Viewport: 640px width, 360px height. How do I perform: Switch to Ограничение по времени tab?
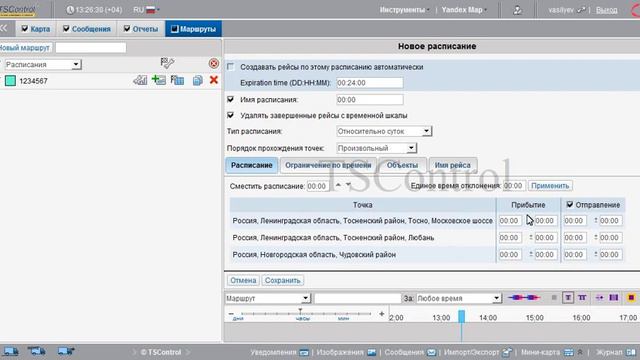(x=328, y=165)
